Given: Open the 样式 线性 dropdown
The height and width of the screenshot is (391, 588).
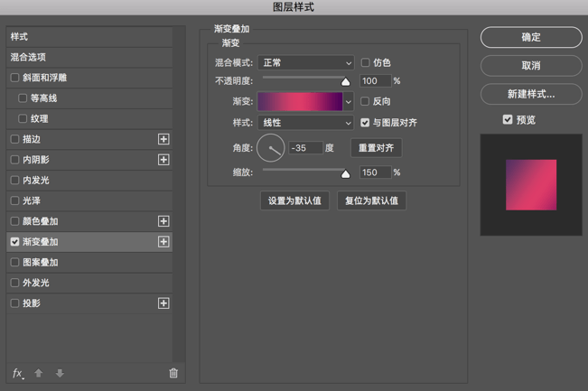Looking at the screenshot, I should tap(306, 123).
